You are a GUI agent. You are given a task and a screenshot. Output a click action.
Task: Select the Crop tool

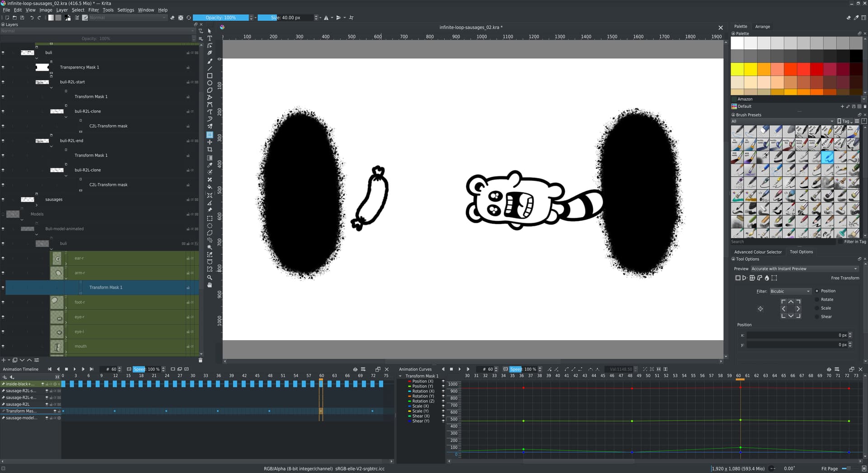click(210, 150)
